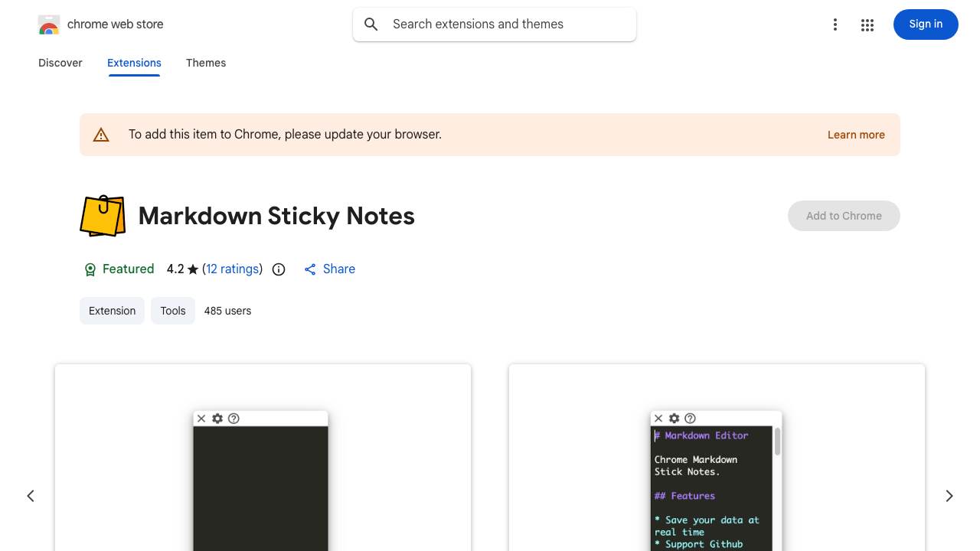Go to next screenshot with right arrow
This screenshot has height=551, width=980.
click(949, 496)
